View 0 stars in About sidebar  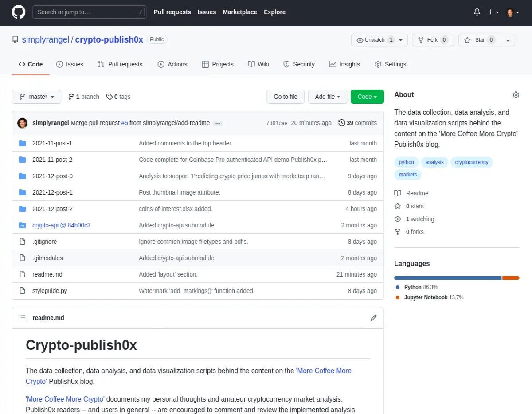pos(409,206)
